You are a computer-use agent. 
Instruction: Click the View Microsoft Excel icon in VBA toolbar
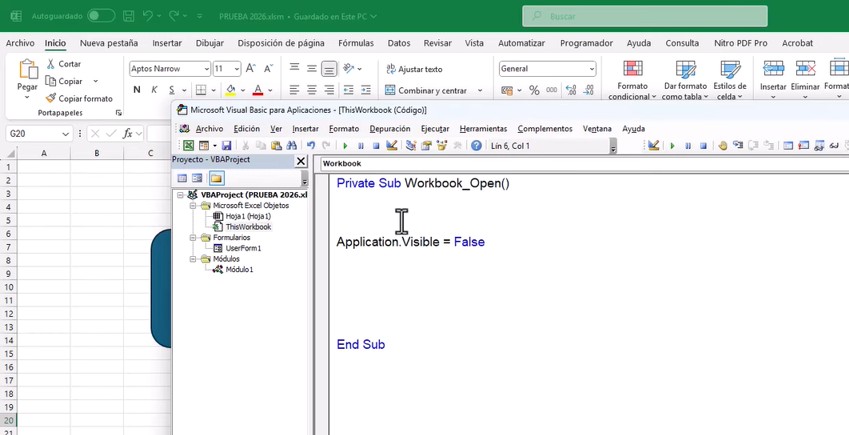click(188, 146)
